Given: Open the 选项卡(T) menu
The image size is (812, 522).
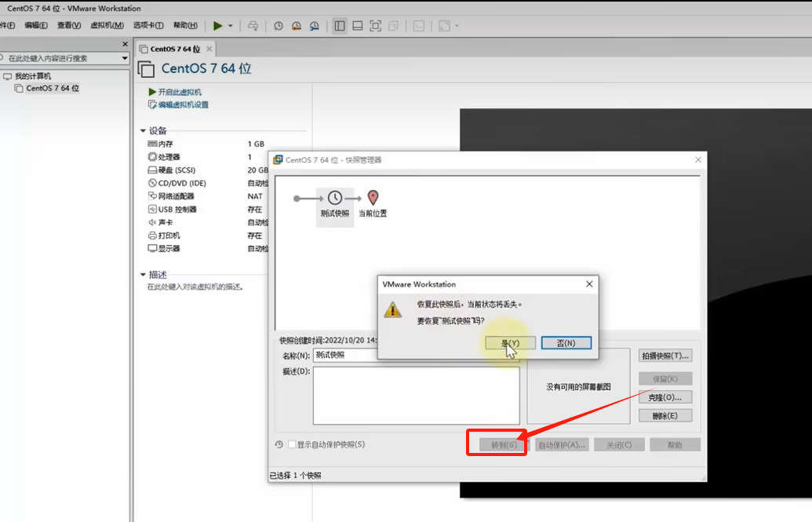Looking at the screenshot, I should 148,25.
